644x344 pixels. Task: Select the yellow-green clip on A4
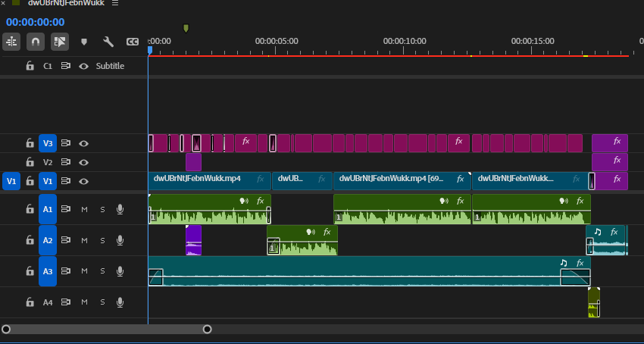[x=594, y=302]
